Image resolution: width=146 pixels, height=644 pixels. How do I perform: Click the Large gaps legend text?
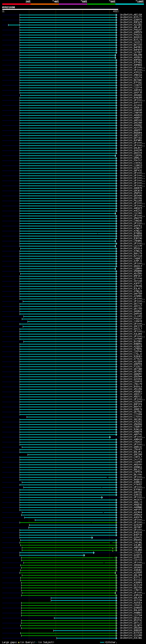click(x=28, y=642)
